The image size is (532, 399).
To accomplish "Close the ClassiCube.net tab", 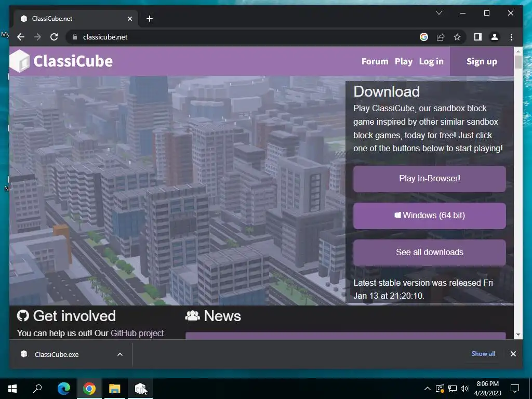I will (129, 19).
